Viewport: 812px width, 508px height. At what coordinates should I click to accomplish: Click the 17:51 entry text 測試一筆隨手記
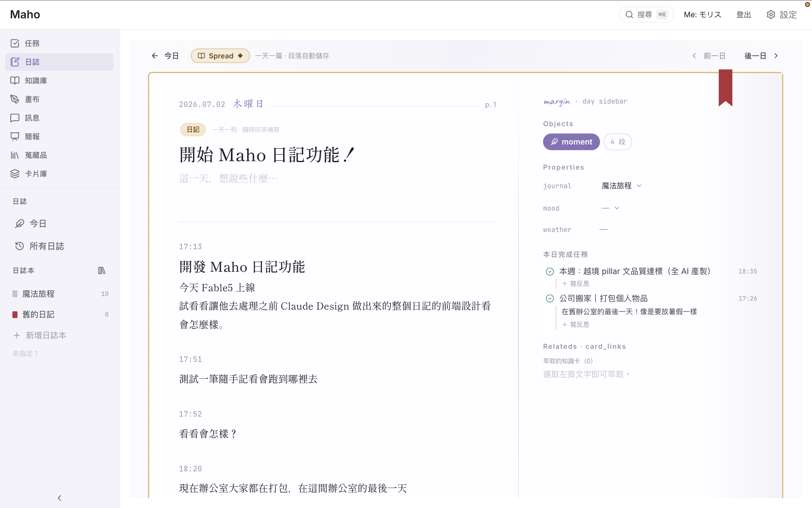coord(248,379)
